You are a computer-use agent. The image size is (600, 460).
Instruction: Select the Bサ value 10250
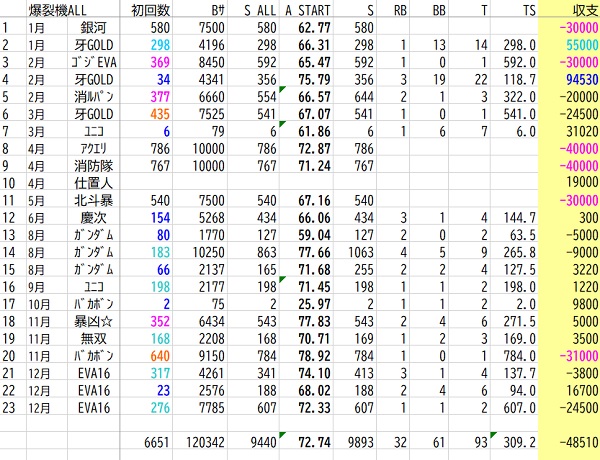pyautogui.click(x=208, y=252)
